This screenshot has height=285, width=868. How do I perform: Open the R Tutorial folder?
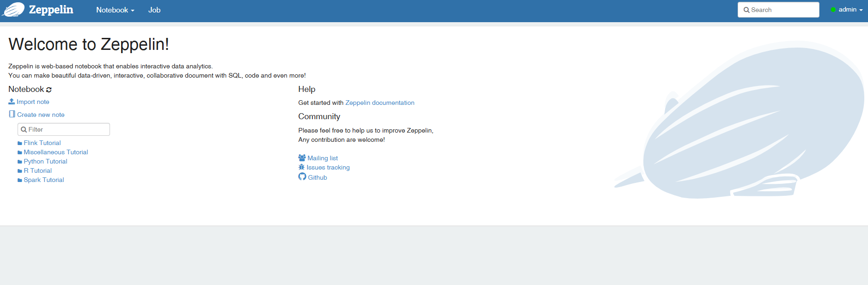tap(37, 171)
